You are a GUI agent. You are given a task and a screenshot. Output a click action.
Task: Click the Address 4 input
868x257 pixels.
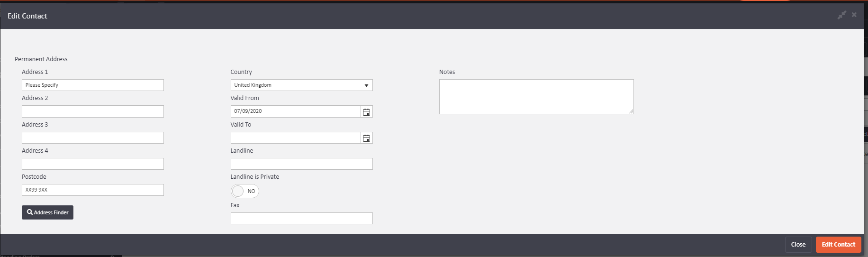coord(92,164)
